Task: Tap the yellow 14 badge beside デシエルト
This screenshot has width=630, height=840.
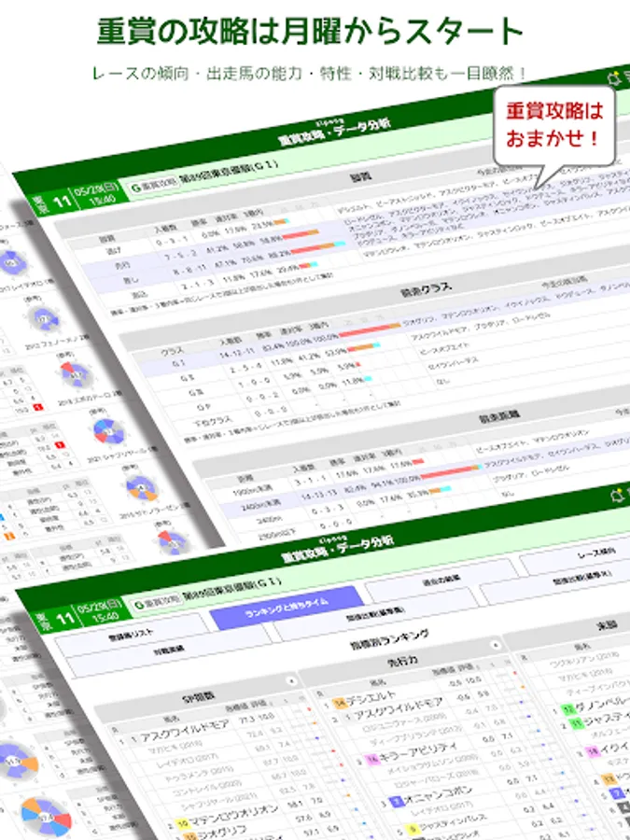Action: coord(339,704)
